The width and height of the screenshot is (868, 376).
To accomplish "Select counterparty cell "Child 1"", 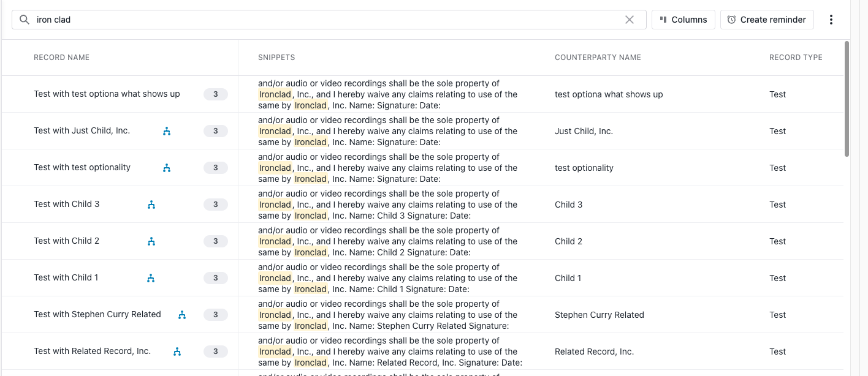I will point(568,278).
